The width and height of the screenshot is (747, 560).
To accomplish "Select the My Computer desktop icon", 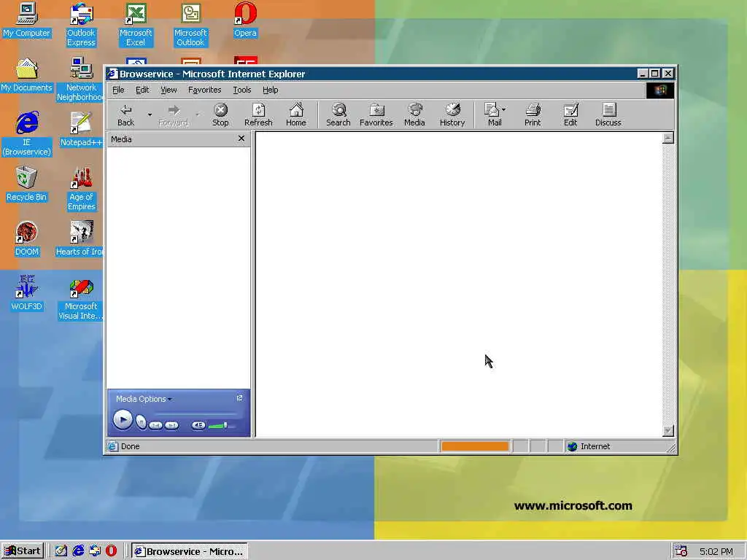I will [26, 20].
